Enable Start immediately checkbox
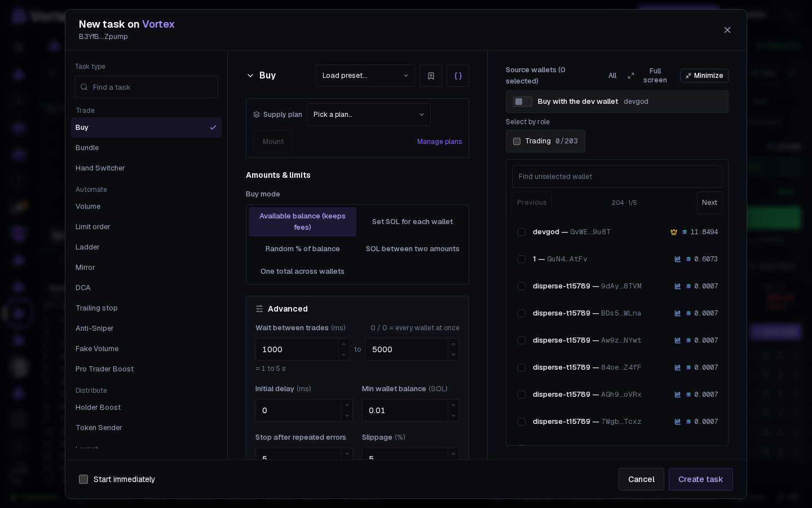This screenshot has height=508, width=812. (x=83, y=479)
